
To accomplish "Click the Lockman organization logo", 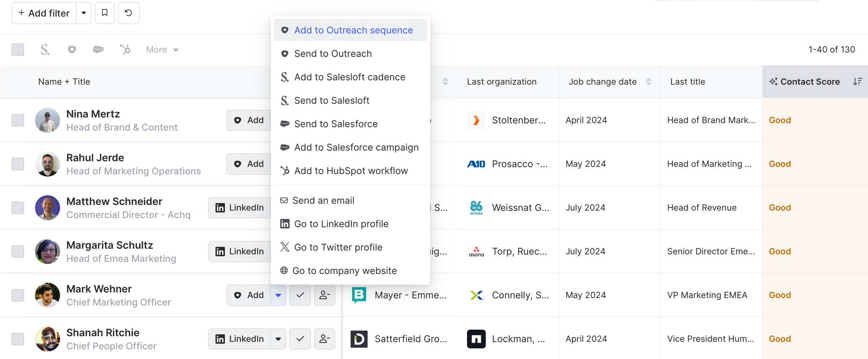I will point(476,339).
